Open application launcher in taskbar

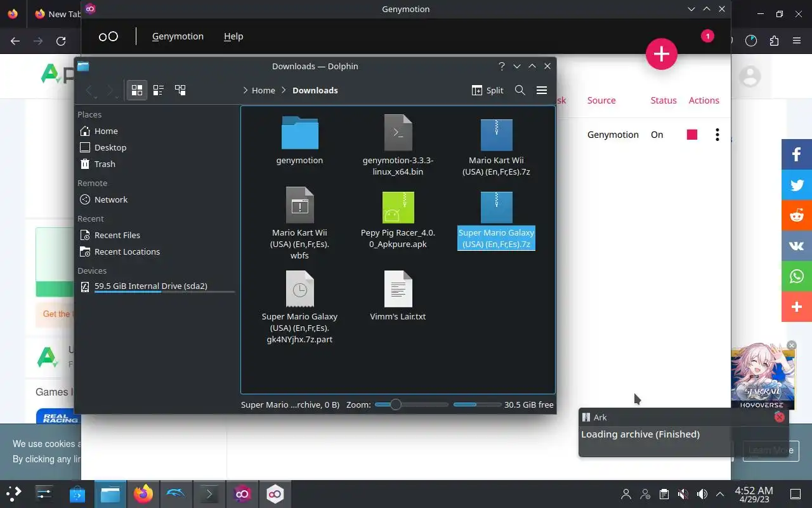coord(14,493)
